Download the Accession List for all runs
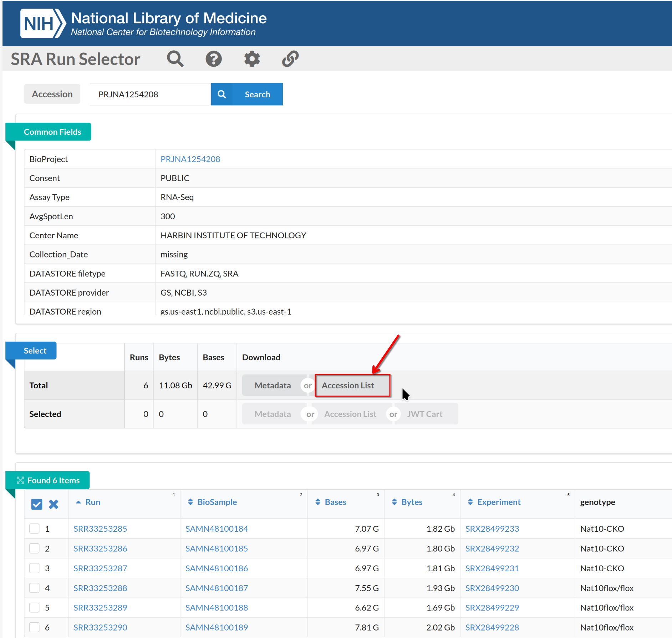Viewport: 672px width, 638px height. point(348,385)
